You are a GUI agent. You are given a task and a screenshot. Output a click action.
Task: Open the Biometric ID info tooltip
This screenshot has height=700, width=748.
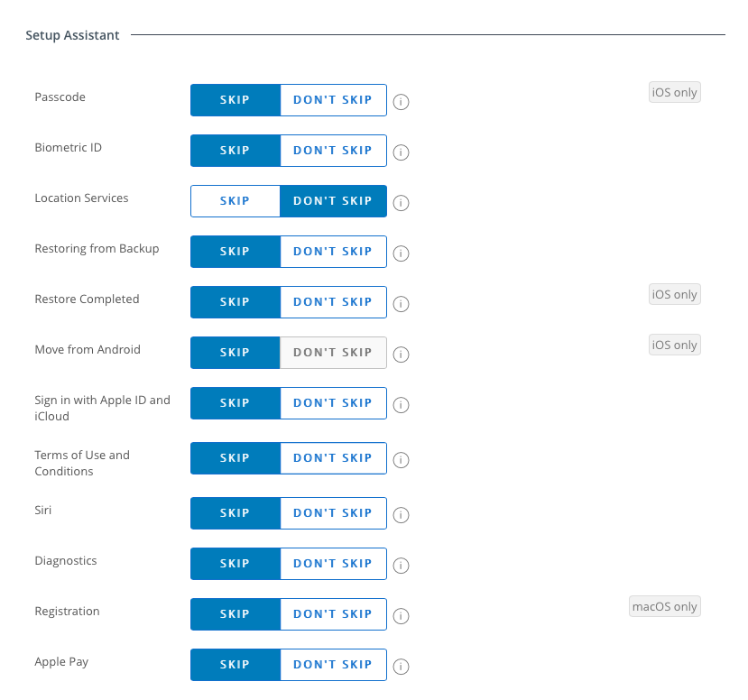click(401, 152)
